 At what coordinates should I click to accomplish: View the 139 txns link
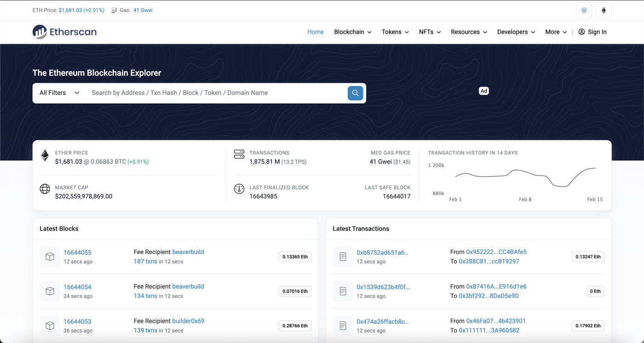click(x=145, y=330)
